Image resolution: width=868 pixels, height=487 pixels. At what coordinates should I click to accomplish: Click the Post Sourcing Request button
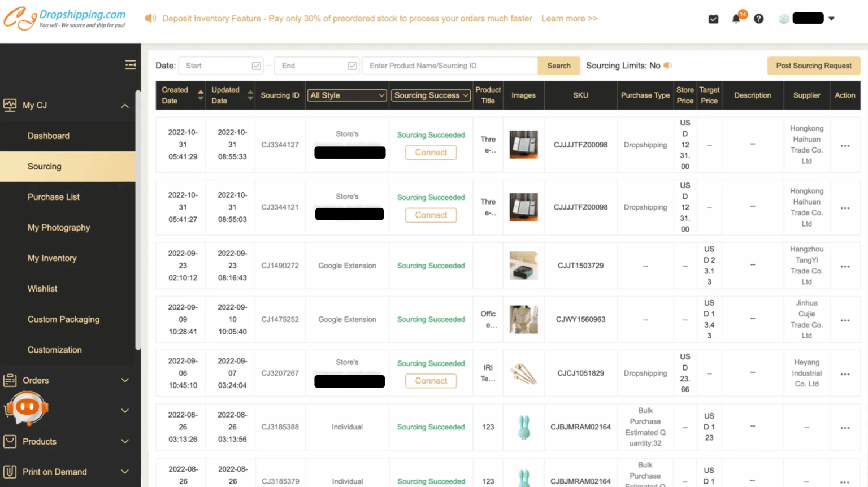coord(813,66)
